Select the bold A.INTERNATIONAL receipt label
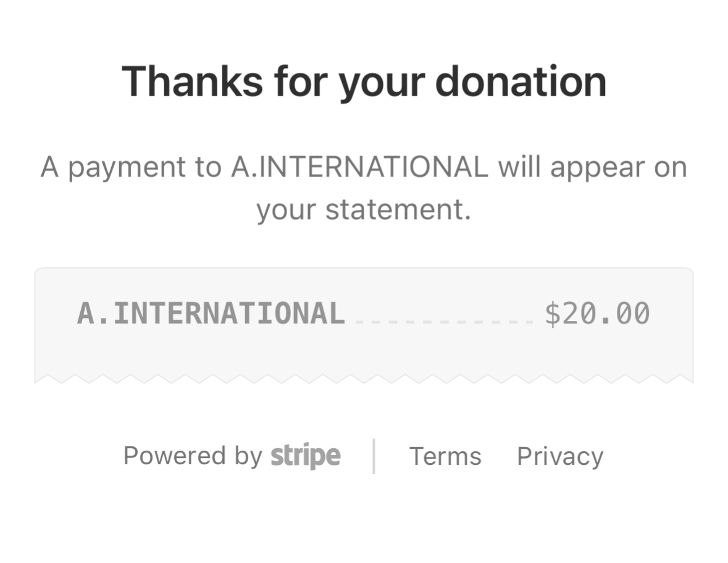This screenshot has width=728, height=563. [x=211, y=313]
